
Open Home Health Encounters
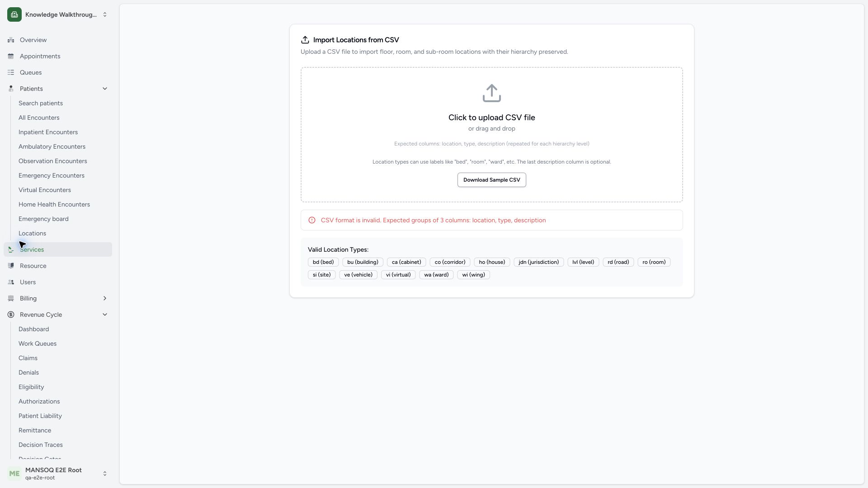click(54, 204)
